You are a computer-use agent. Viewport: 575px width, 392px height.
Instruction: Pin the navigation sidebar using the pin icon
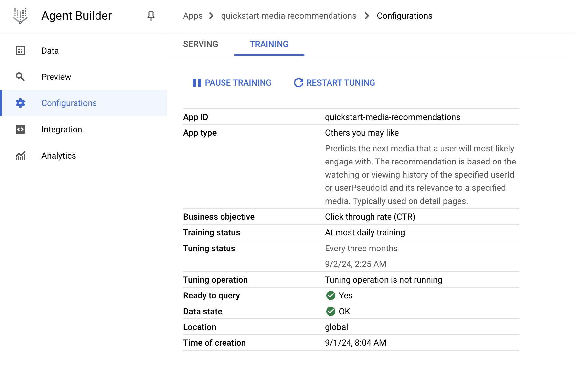[150, 15]
